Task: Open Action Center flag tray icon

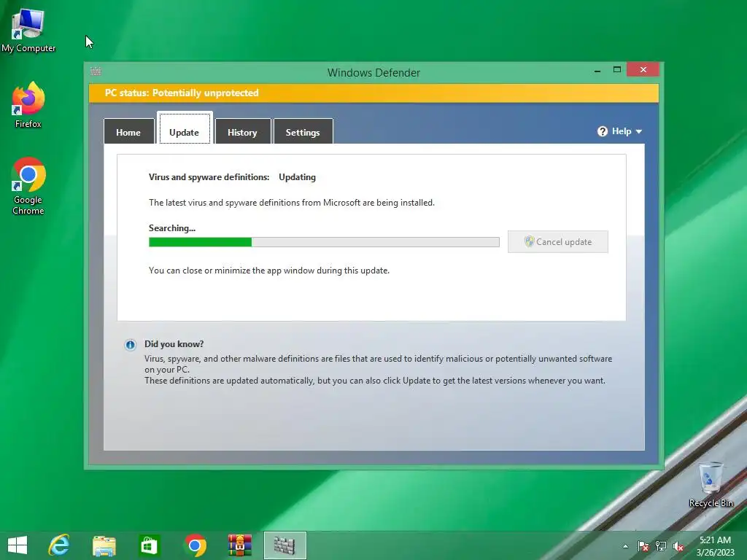Action: pyautogui.click(x=643, y=546)
